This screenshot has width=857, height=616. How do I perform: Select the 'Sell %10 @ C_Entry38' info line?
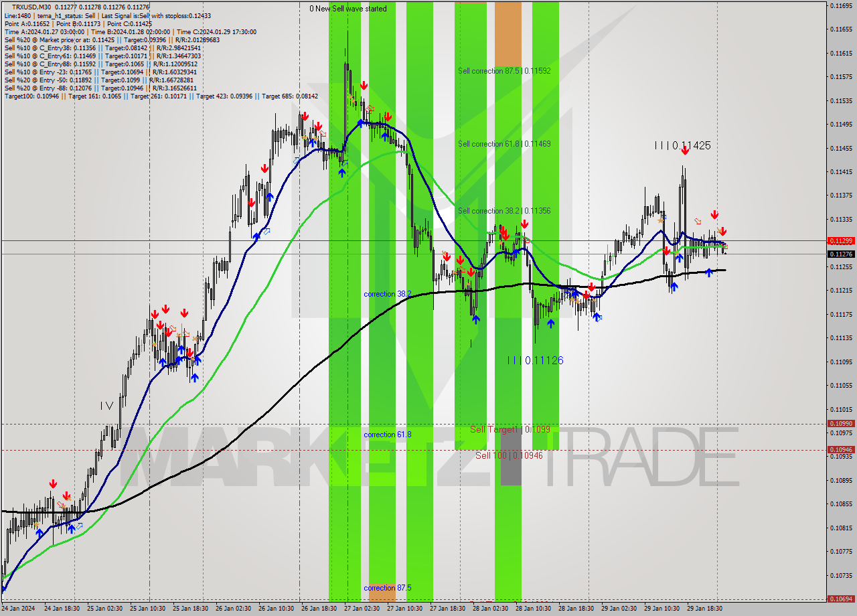coord(102,48)
